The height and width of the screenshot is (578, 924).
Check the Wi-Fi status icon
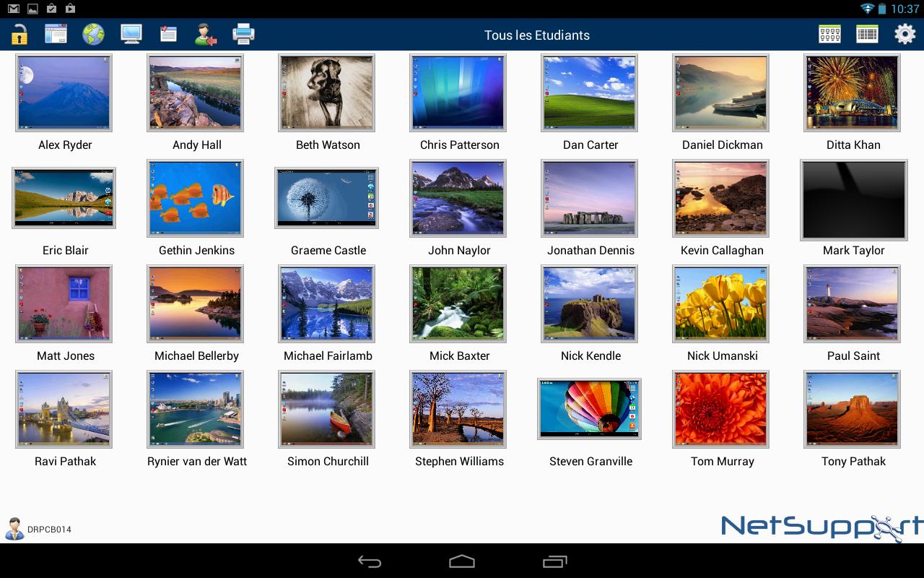coord(867,9)
